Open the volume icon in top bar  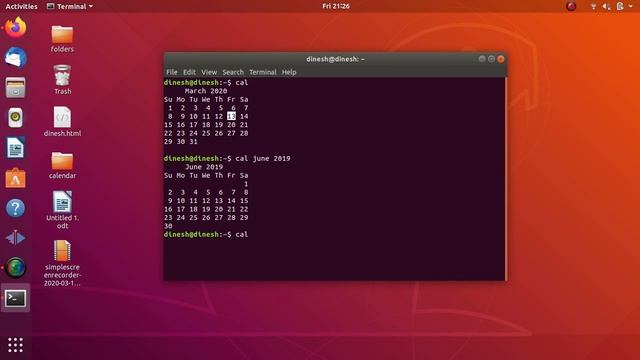(606, 6)
